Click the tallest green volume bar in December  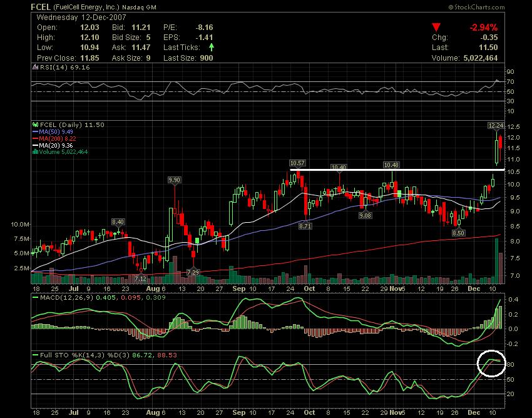496,262
